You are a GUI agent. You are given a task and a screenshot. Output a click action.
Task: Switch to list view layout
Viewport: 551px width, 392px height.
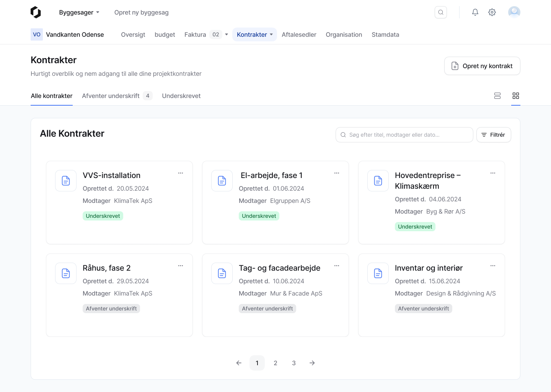pos(497,96)
